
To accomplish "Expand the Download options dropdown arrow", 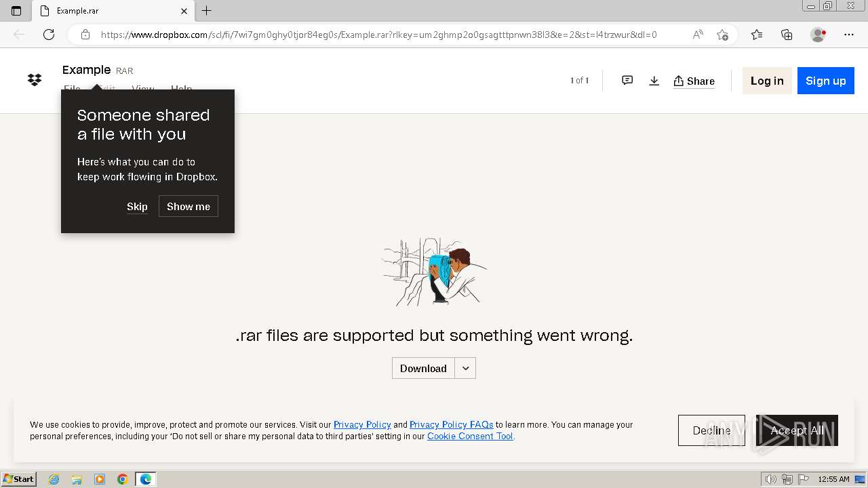I will 465,368.
